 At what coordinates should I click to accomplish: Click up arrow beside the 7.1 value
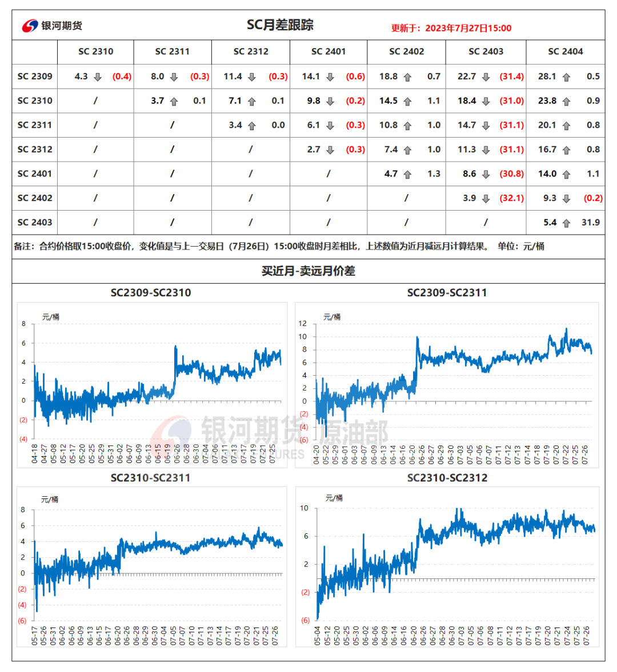tap(252, 102)
